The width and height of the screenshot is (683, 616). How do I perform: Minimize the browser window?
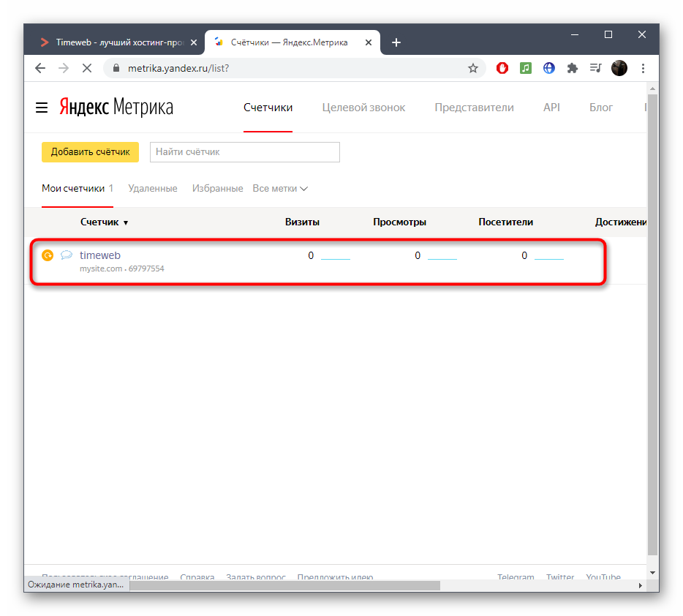[575, 34]
